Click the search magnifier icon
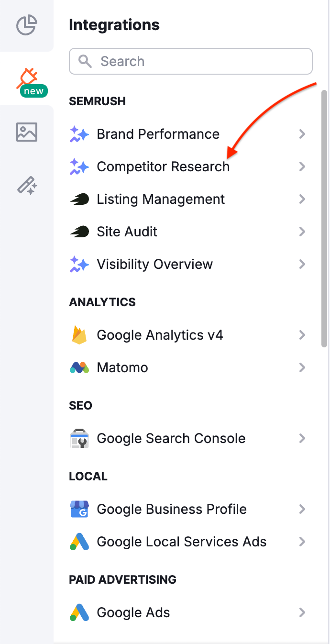The image size is (330, 644). (85, 61)
